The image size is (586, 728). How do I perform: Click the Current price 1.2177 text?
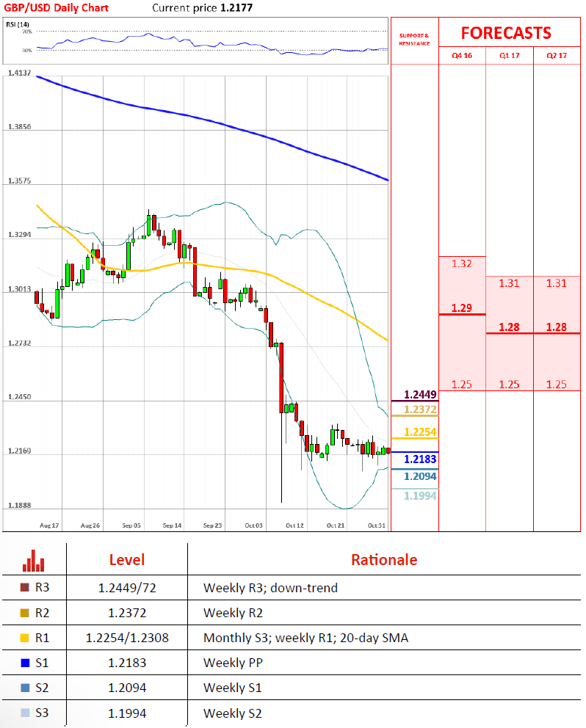(203, 8)
